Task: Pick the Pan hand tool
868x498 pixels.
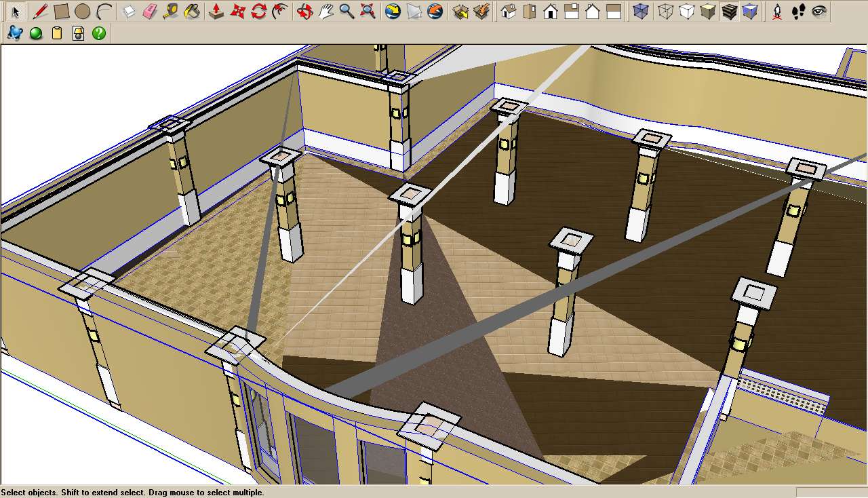Action: (x=325, y=12)
